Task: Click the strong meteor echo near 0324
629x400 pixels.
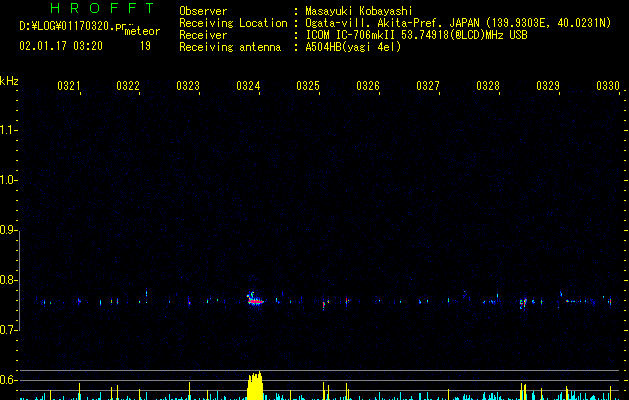Action: pos(255,299)
